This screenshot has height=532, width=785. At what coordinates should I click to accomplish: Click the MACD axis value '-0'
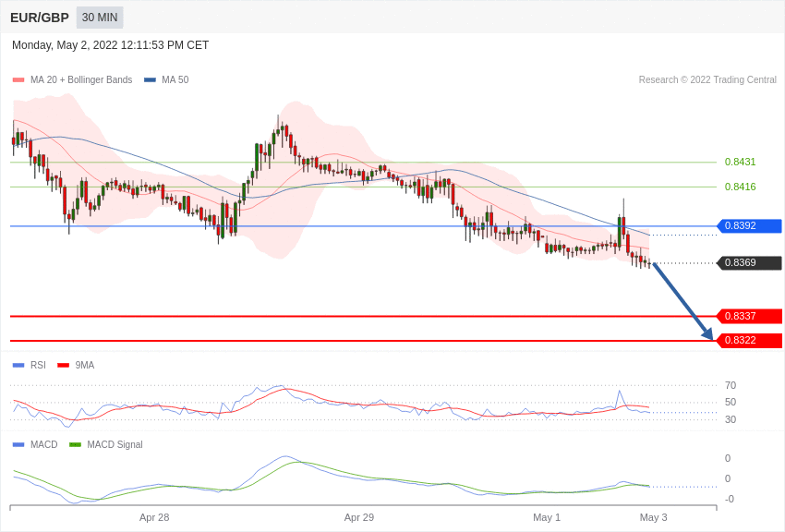pyautogui.click(x=730, y=499)
